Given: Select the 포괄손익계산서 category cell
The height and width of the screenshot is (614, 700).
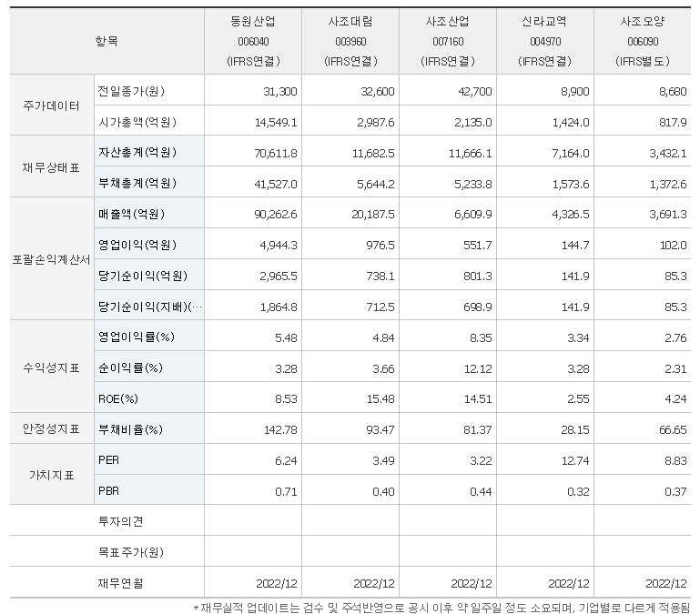Looking at the screenshot, I should click(x=52, y=259).
